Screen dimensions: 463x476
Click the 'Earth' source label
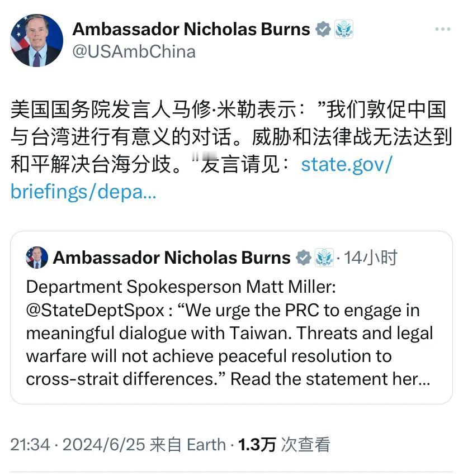pyautogui.click(x=206, y=444)
